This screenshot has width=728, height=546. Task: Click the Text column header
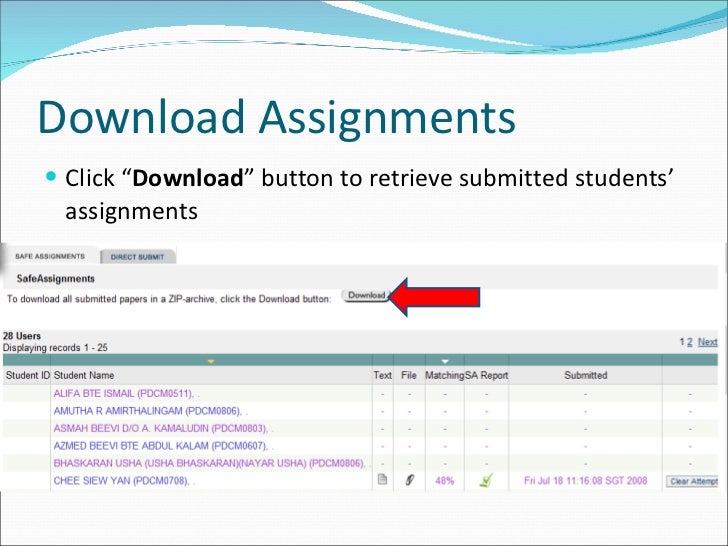click(x=383, y=375)
